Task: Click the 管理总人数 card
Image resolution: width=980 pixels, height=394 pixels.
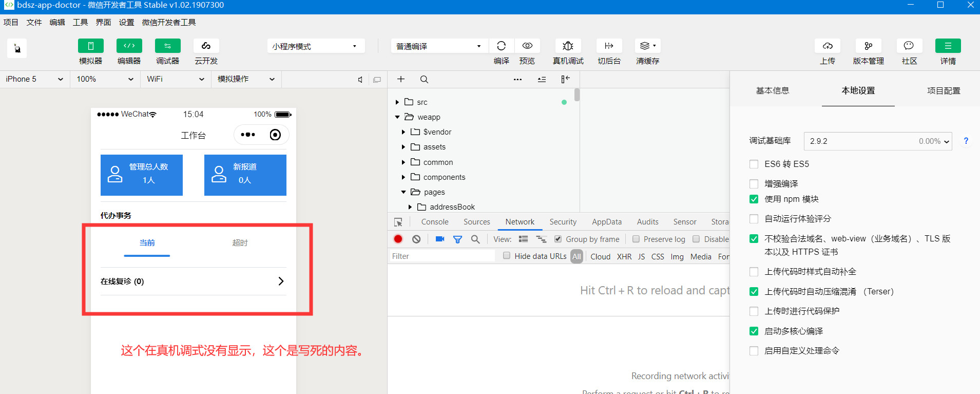Action: tap(142, 175)
